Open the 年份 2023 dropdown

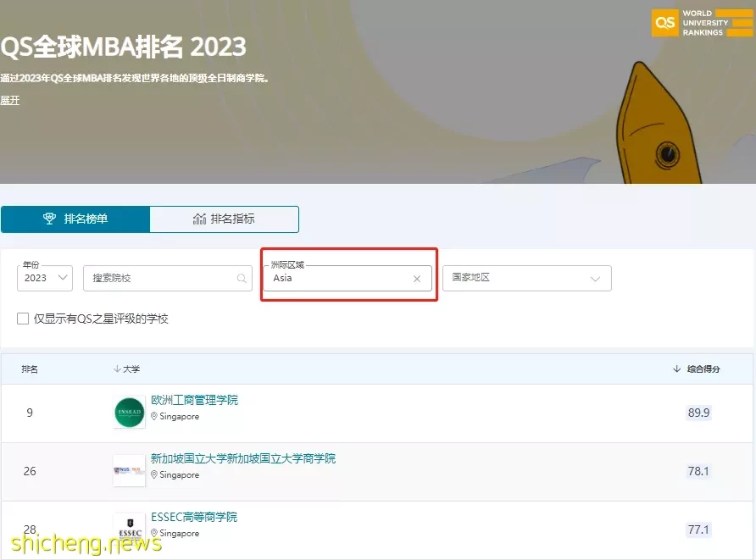pos(45,278)
